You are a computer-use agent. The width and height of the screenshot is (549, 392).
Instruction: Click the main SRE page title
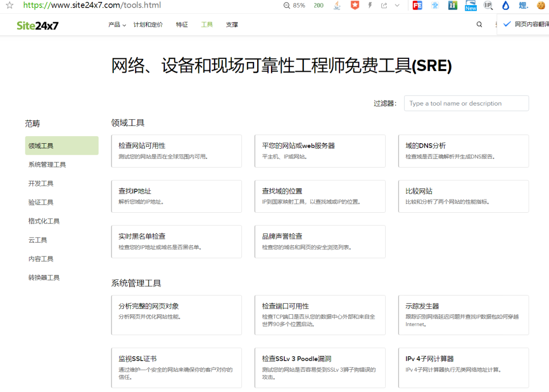coord(282,66)
